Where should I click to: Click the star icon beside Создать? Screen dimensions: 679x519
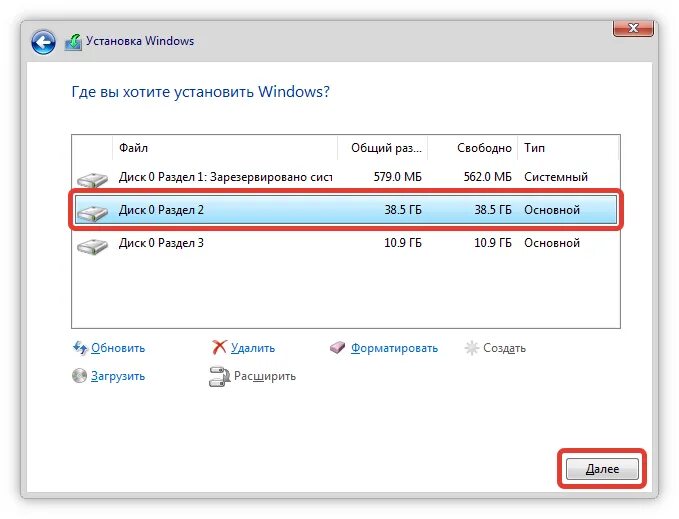472,348
